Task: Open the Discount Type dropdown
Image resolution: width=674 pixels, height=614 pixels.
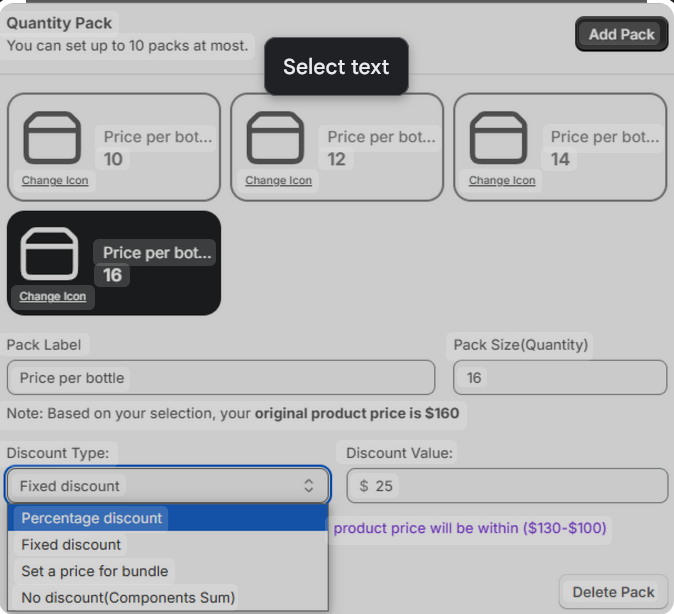Action: pyautogui.click(x=168, y=486)
